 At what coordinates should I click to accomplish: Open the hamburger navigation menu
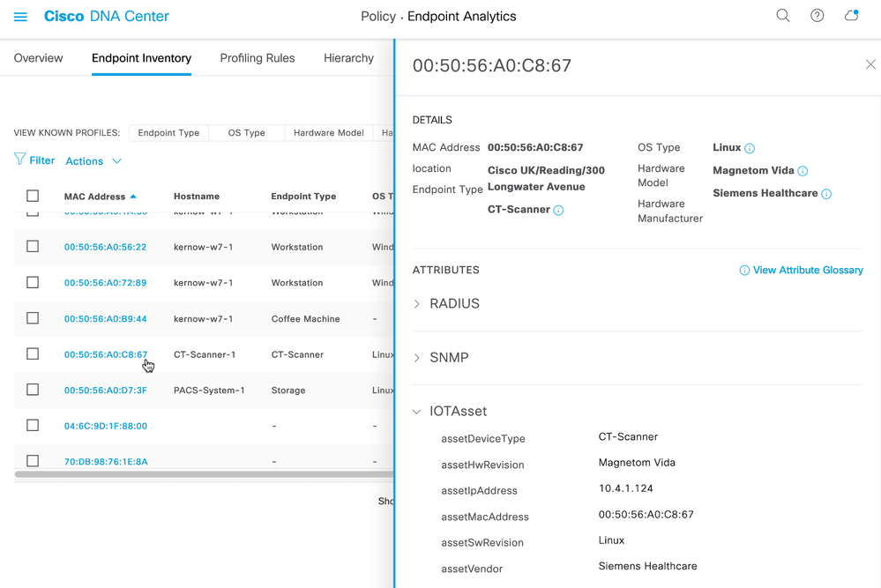pyautogui.click(x=20, y=17)
